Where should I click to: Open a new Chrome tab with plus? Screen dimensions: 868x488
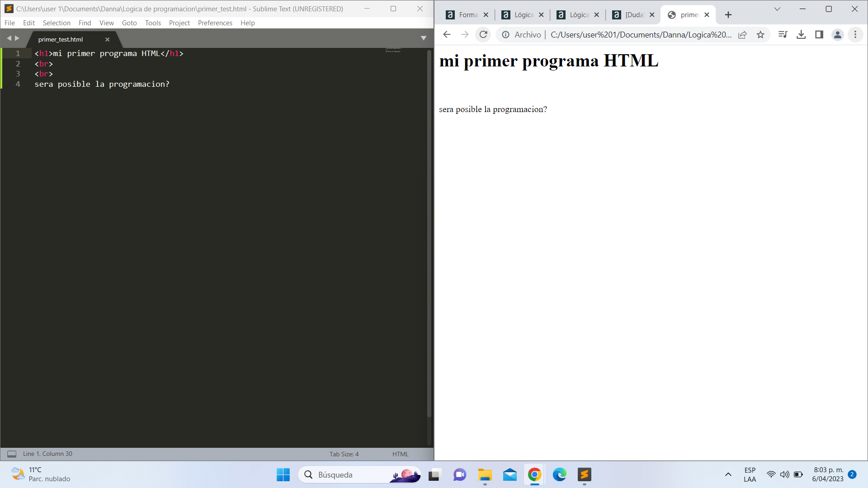point(728,15)
